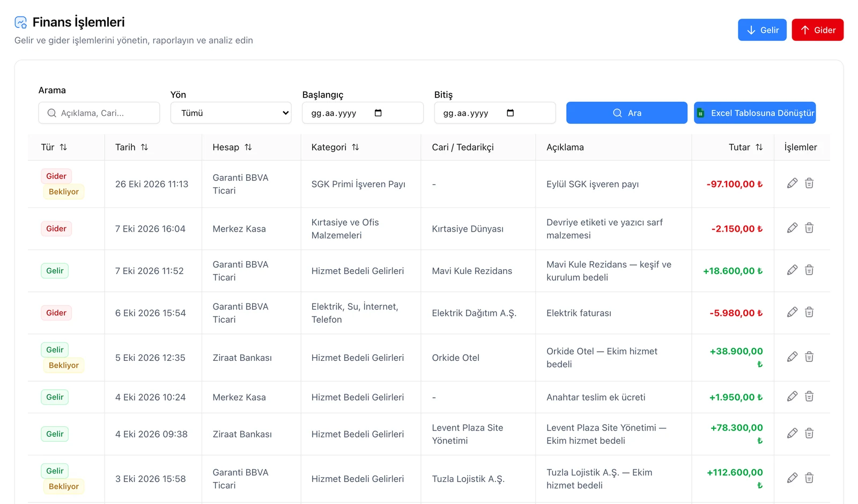Edit the Levent Plaza Site Yönetimi row

792,433
